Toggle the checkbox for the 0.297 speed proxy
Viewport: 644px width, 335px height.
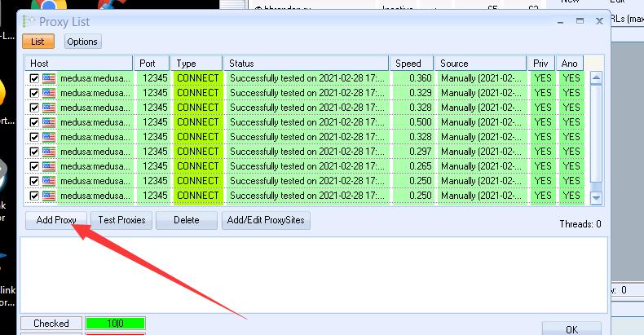click(x=34, y=152)
